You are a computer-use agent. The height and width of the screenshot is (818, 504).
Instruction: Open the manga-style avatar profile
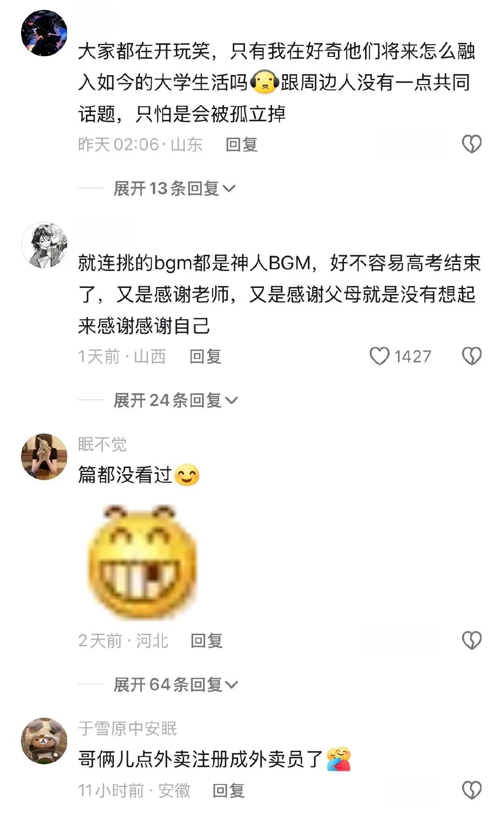point(44,245)
